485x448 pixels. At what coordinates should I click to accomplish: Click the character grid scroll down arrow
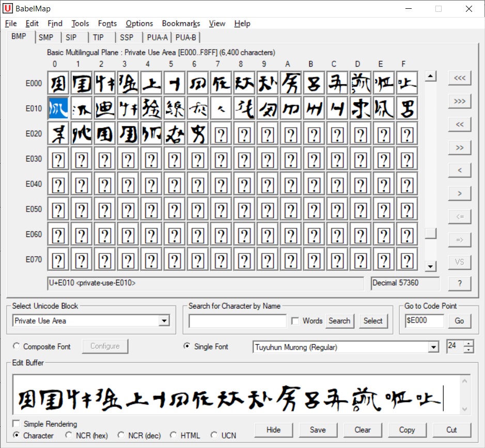point(431,266)
